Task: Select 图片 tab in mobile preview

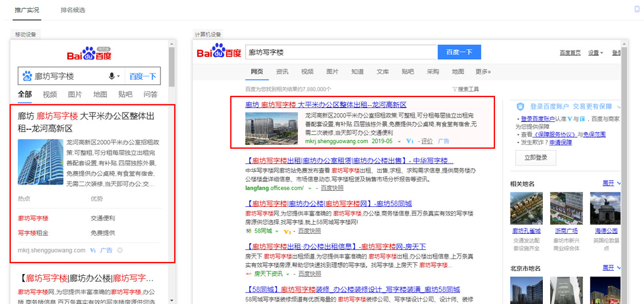Action: pyautogui.click(x=75, y=94)
